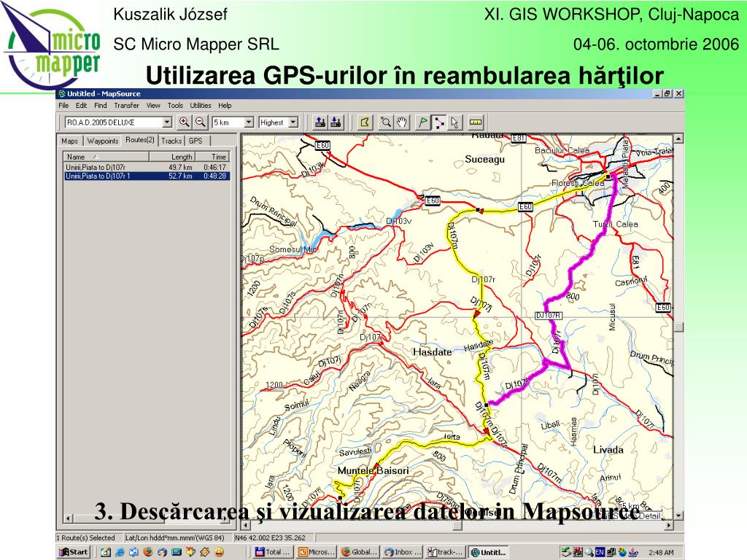The width and height of the screenshot is (747, 560).
Task: Select route Unirii,Piata to Dj107r 49.7 km
Action: click(146, 167)
